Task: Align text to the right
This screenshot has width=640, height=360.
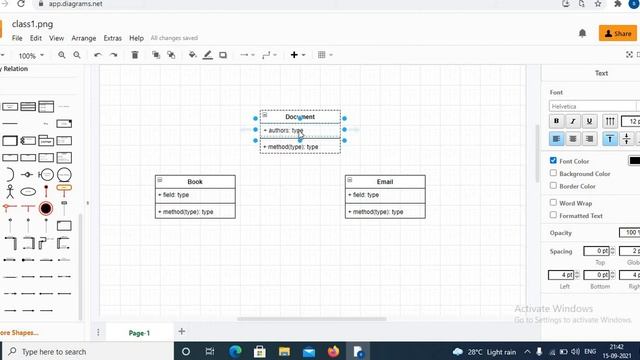Action: pos(589,139)
